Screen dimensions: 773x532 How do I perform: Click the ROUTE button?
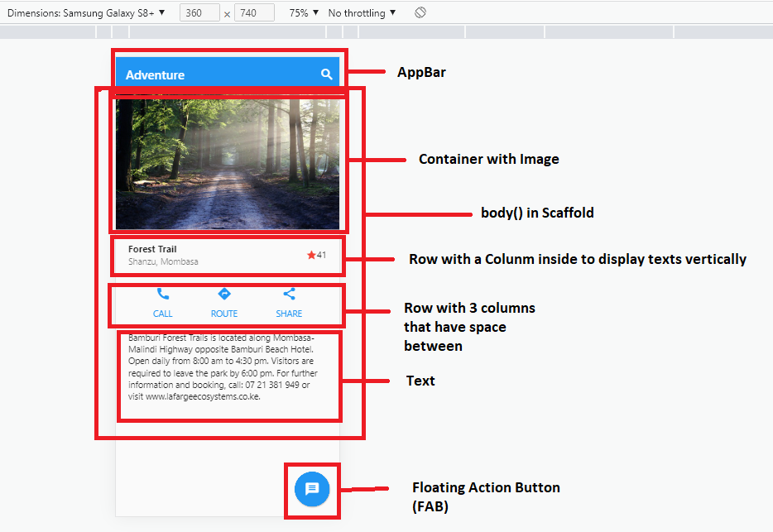223,314
